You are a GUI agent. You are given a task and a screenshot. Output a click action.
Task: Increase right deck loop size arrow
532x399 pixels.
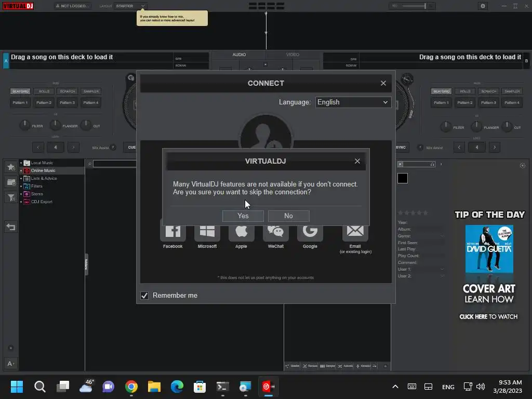[495, 147]
